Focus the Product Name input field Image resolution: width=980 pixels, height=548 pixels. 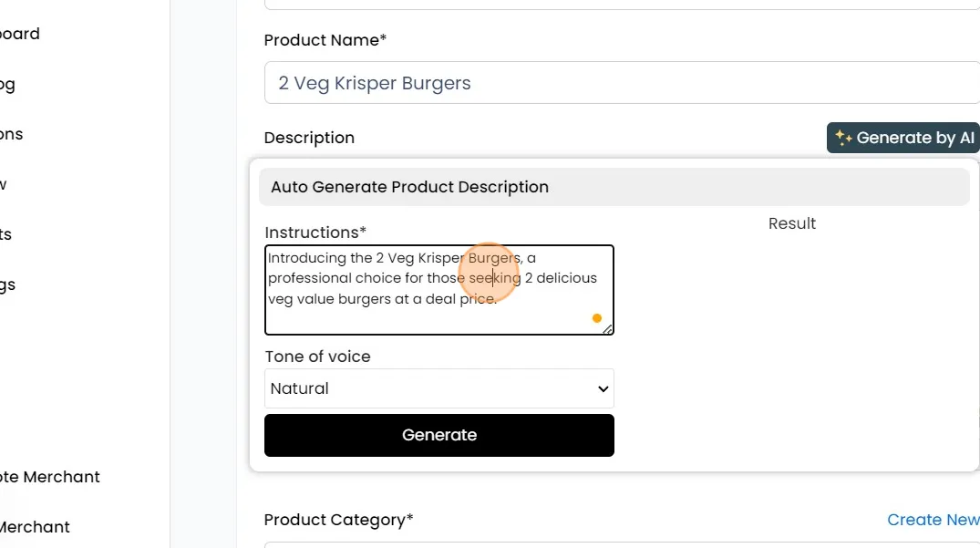pos(620,83)
